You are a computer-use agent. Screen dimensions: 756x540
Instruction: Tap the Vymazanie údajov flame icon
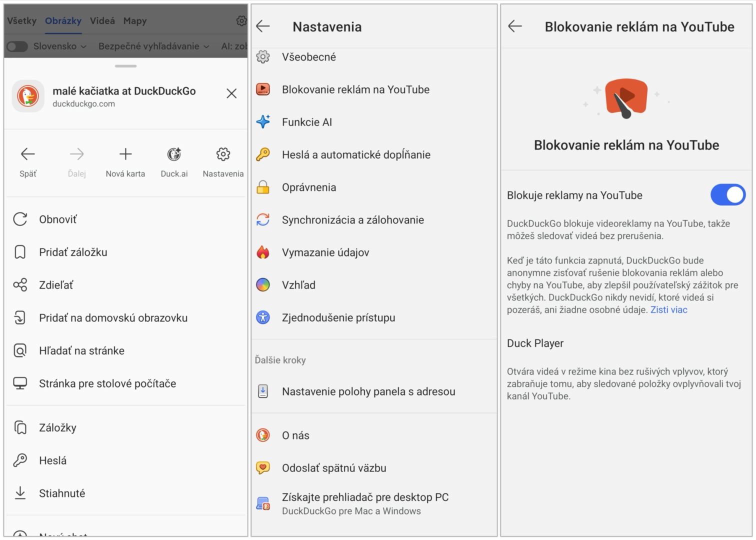[x=263, y=252]
